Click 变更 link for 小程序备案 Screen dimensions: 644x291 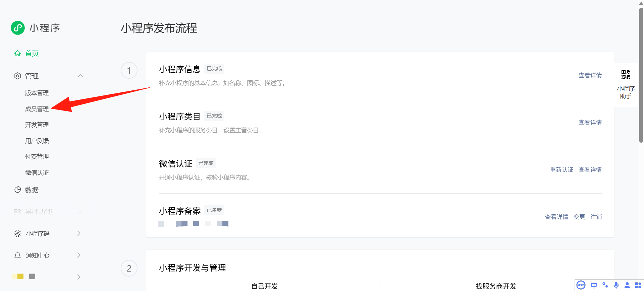pyautogui.click(x=579, y=217)
